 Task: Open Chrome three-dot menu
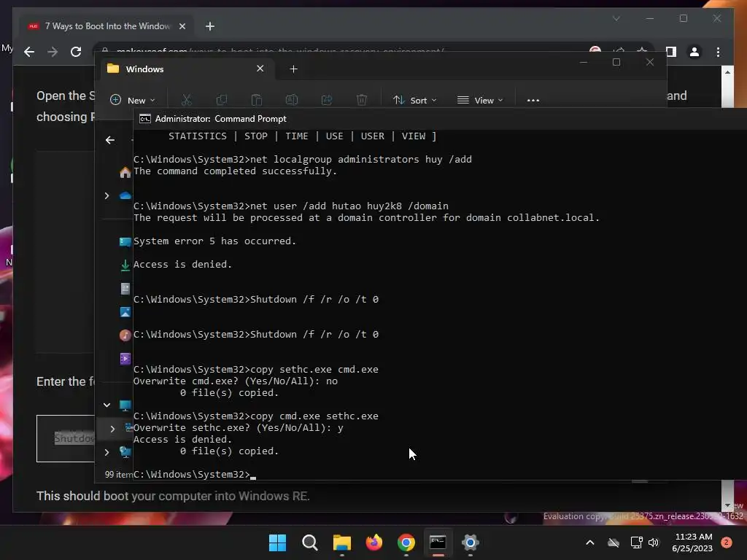[x=718, y=52]
